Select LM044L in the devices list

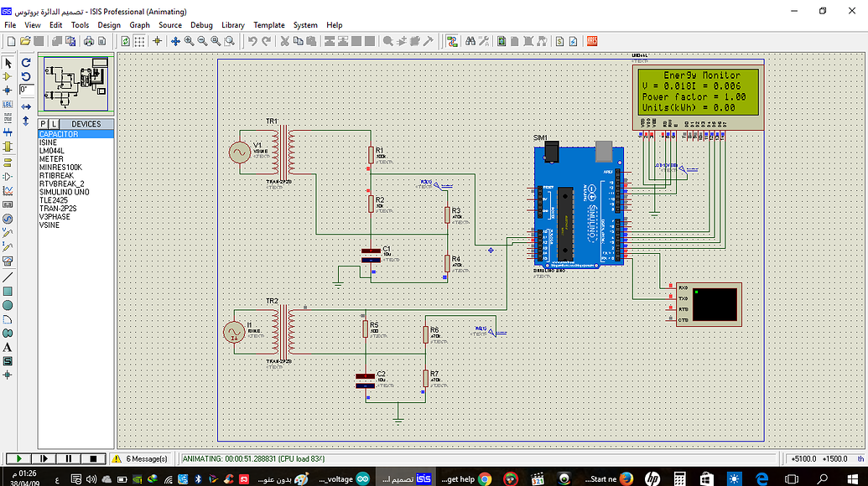(x=59, y=150)
